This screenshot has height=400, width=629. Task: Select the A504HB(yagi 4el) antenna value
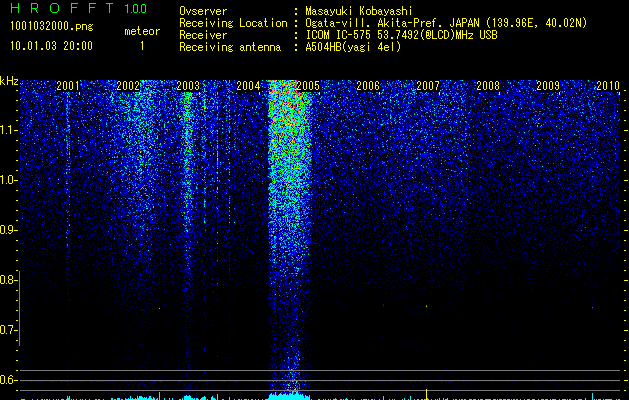353,47
